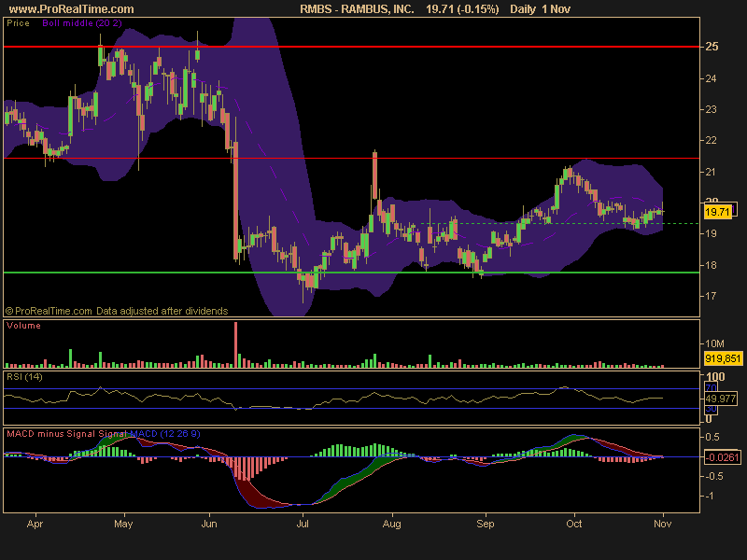Click the 17 price axis label
Image resolution: width=747 pixels, height=560 pixels.
(711, 296)
